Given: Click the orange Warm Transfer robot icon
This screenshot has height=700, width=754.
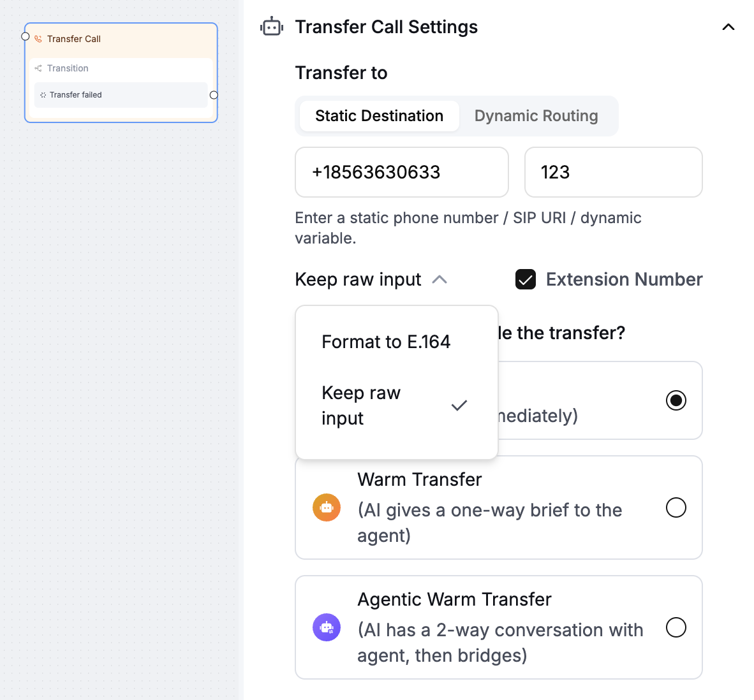Looking at the screenshot, I should [327, 507].
